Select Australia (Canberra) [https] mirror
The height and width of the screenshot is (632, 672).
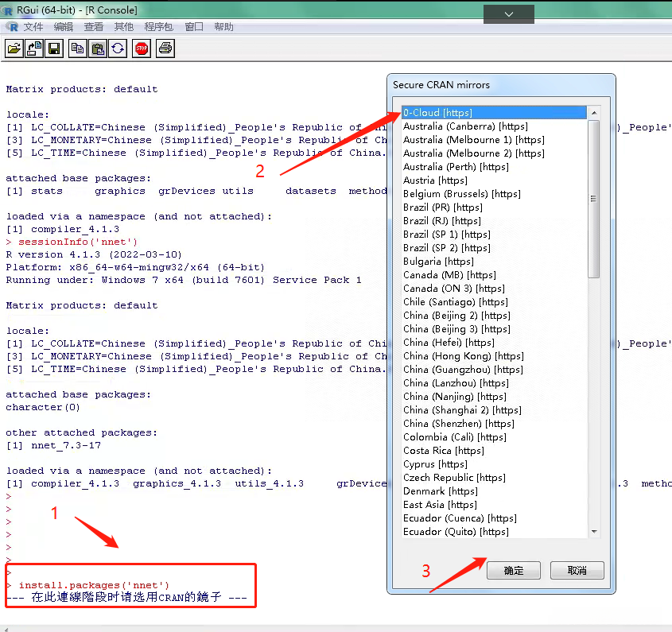coord(494,126)
